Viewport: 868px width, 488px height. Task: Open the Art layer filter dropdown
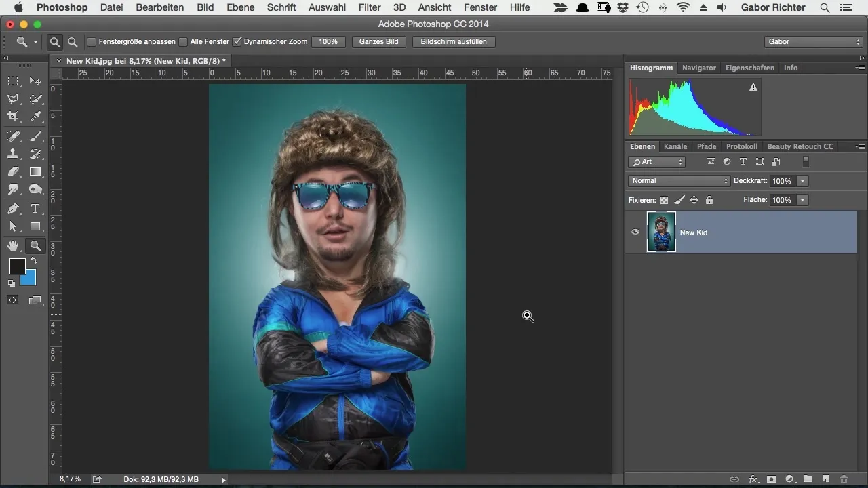[x=657, y=162]
